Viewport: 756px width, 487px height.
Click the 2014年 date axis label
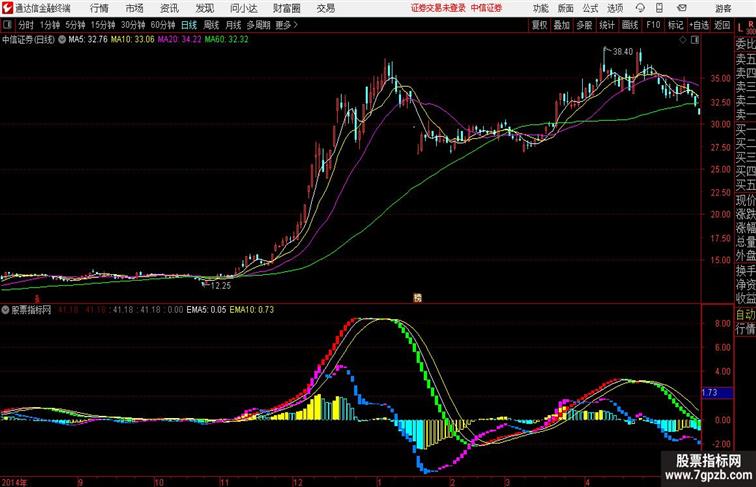14,482
